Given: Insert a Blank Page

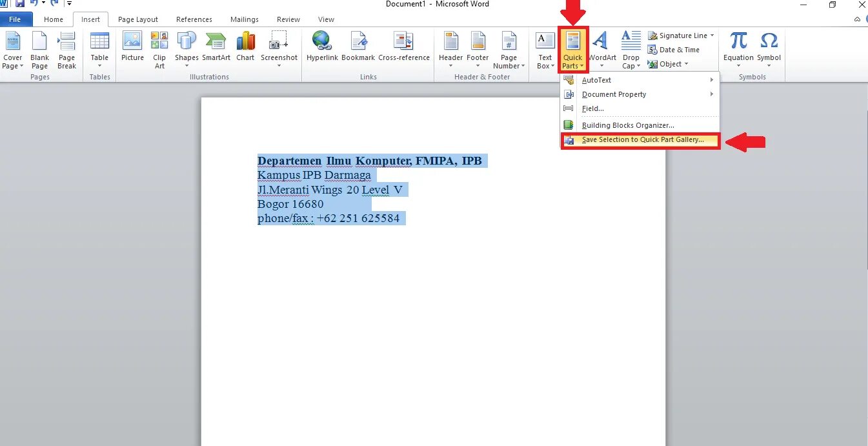Looking at the screenshot, I should [x=39, y=50].
